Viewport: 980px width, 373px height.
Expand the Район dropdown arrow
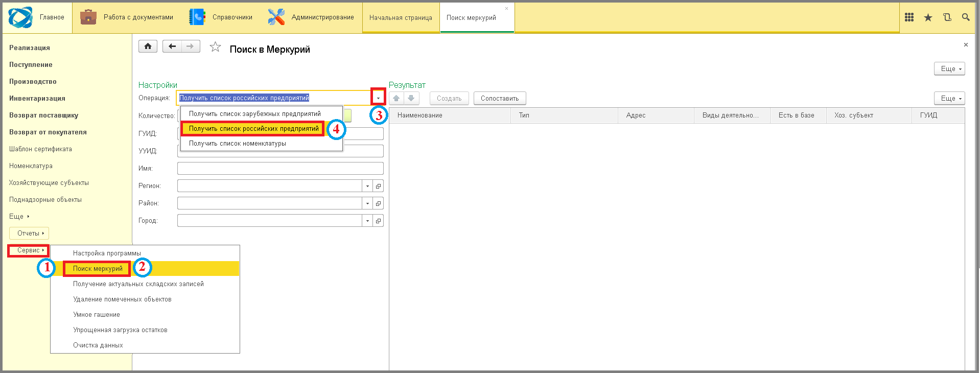pyautogui.click(x=367, y=203)
